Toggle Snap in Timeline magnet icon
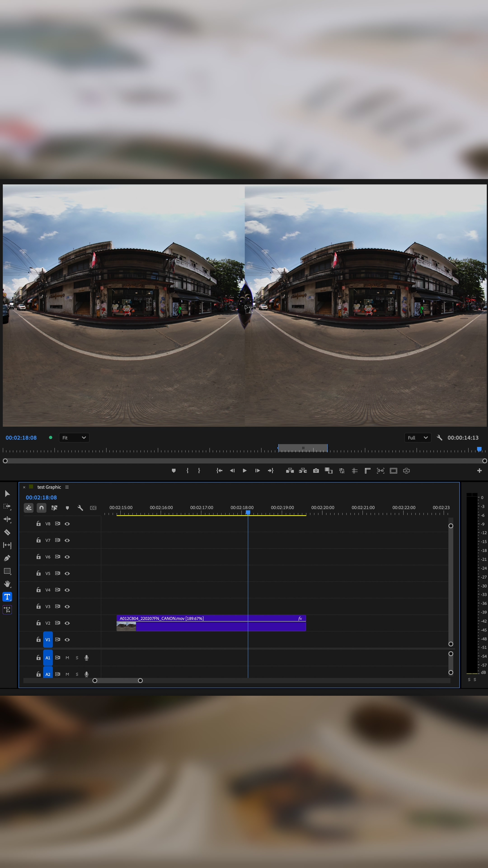488x868 pixels. (41, 508)
